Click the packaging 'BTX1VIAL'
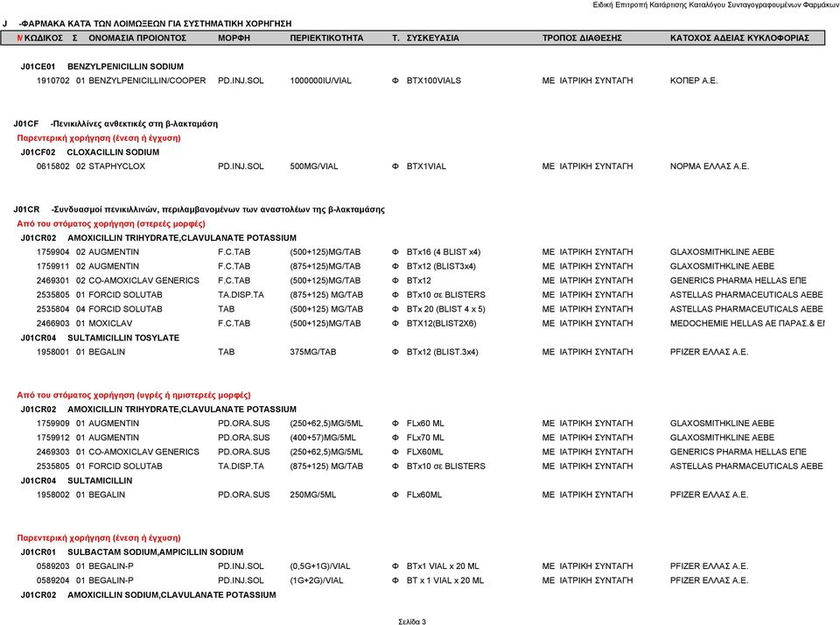The image size is (840, 625). [x=426, y=166]
